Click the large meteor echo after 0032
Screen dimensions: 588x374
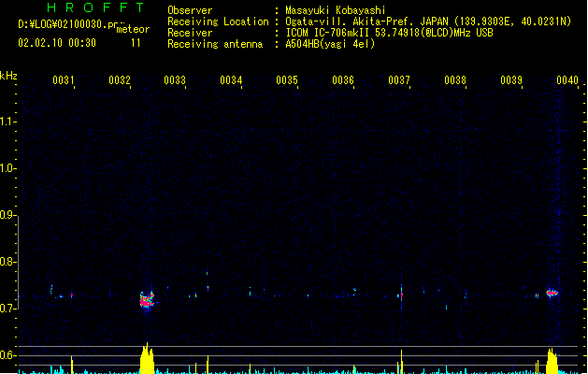click(147, 300)
